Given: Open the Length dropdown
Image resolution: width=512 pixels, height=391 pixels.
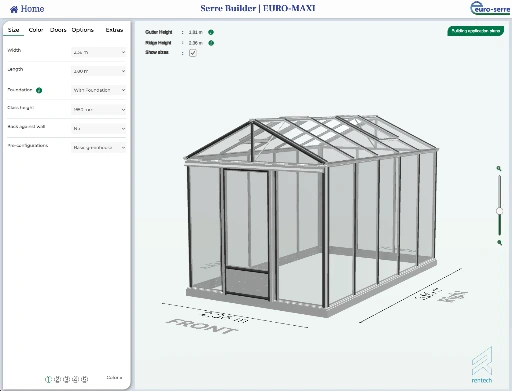Looking at the screenshot, I should [x=99, y=71].
